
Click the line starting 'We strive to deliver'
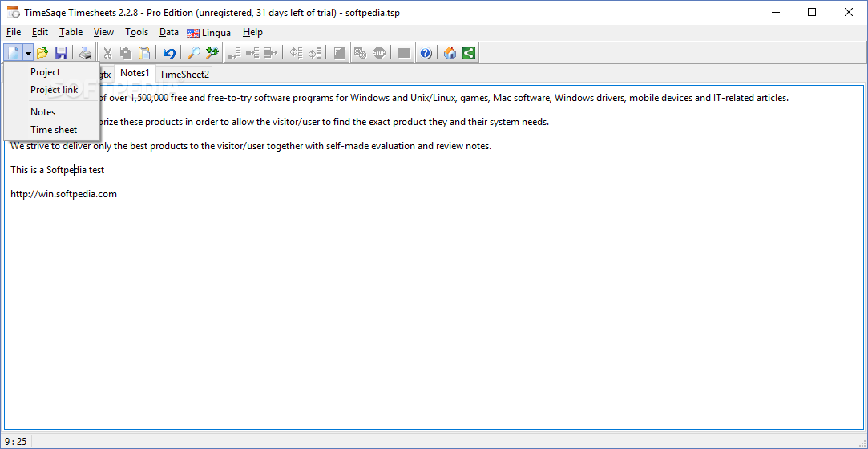[x=251, y=146]
